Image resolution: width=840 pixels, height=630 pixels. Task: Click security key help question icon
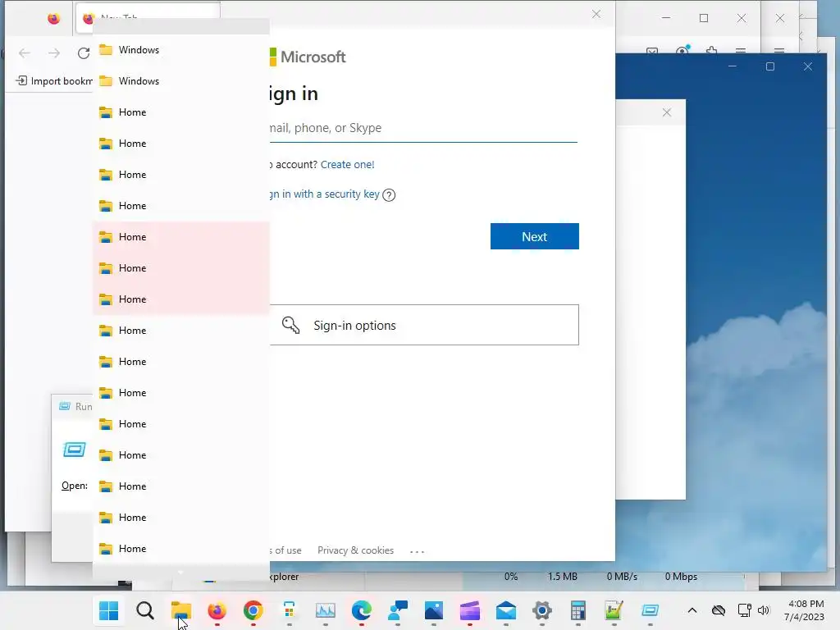click(x=389, y=195)
